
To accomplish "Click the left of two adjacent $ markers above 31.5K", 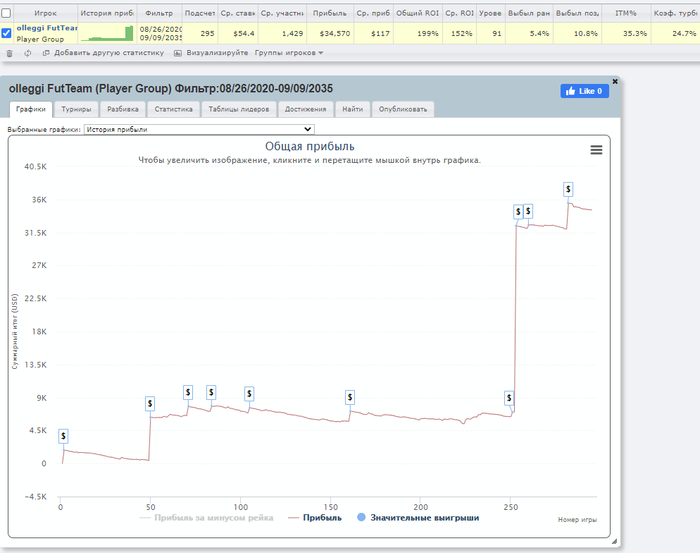I will pos(518,212).
